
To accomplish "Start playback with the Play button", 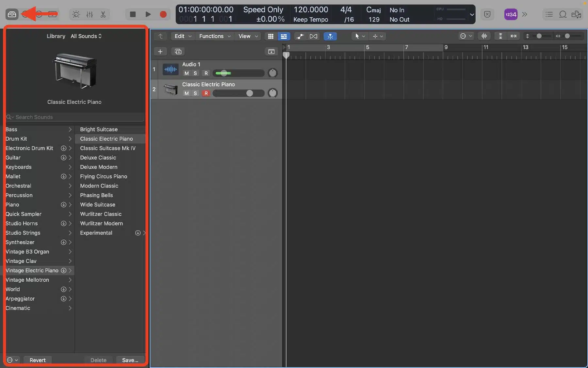I will coord(148,14).
